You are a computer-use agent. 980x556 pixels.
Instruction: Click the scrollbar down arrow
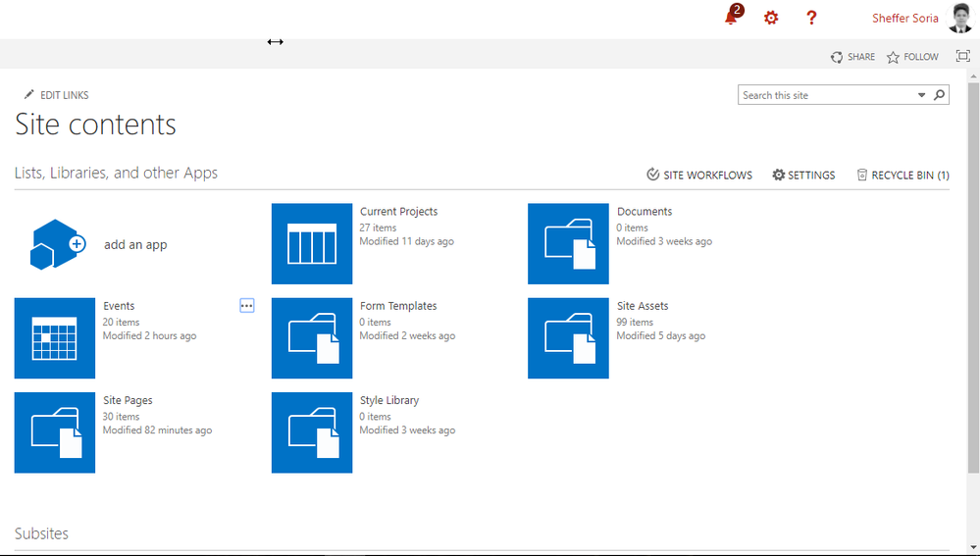click(x=973, y=548)
